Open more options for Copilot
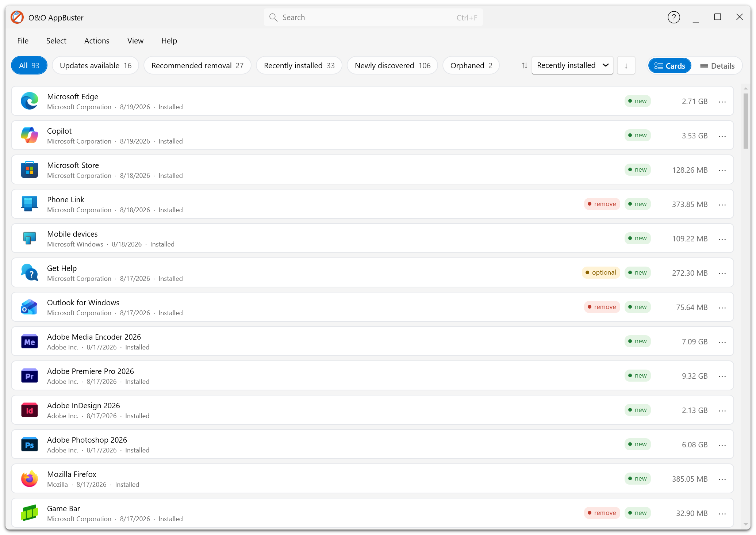 pos(722,136)
